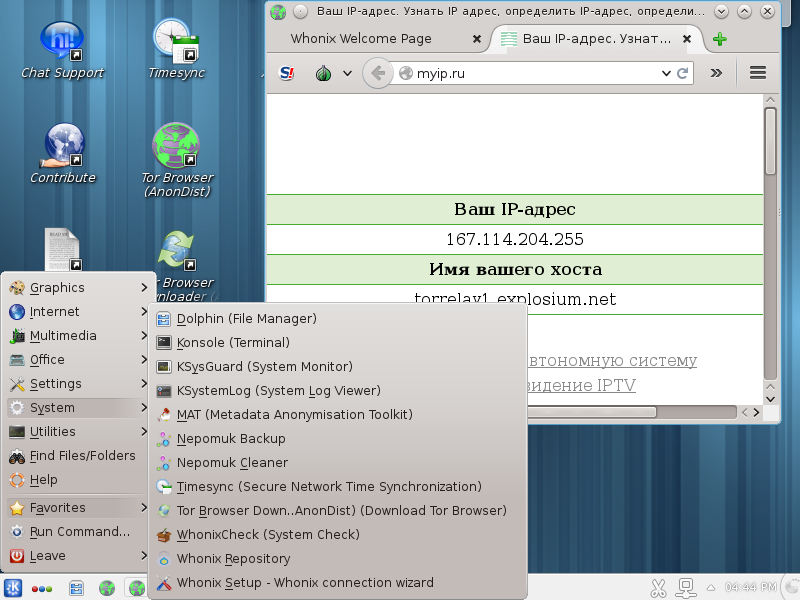The height and width of the screenshot is (600, 800).
Task: Reload the myip.ru page
Action: [683, 73]
